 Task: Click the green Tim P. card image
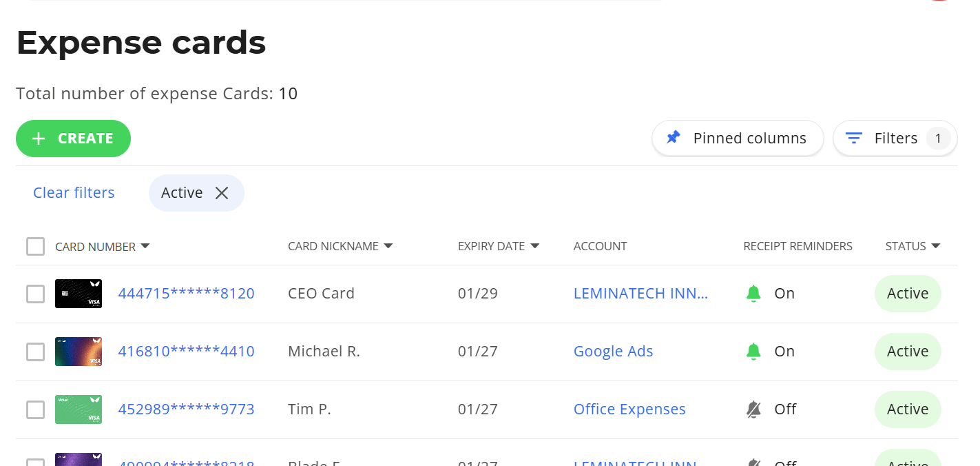(x=79, y=409)
